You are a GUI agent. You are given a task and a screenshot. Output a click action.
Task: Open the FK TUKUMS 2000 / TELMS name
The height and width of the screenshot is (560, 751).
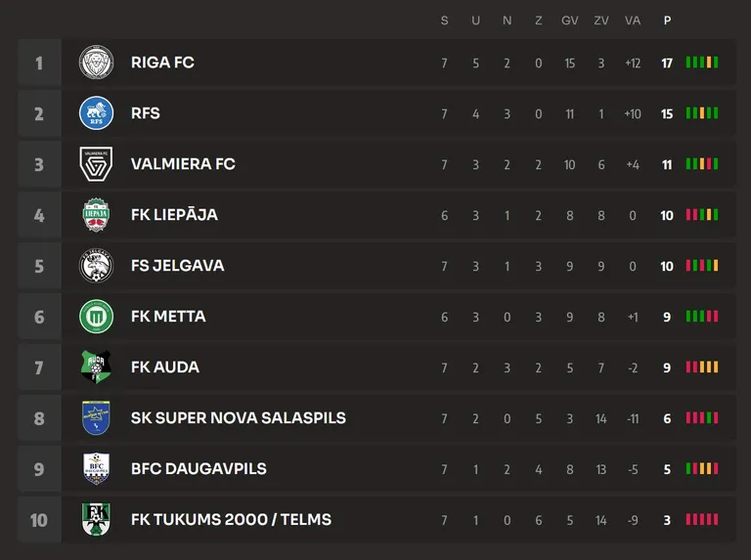click(x=232, y=519)
